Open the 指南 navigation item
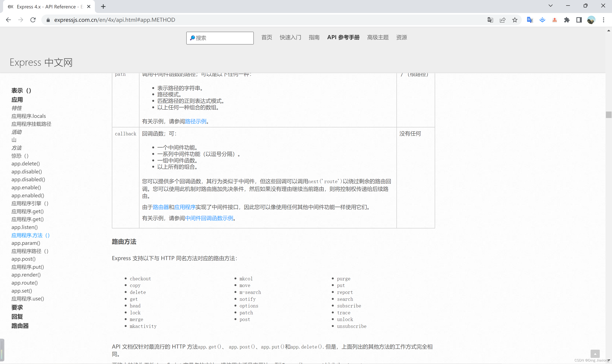 314,37
